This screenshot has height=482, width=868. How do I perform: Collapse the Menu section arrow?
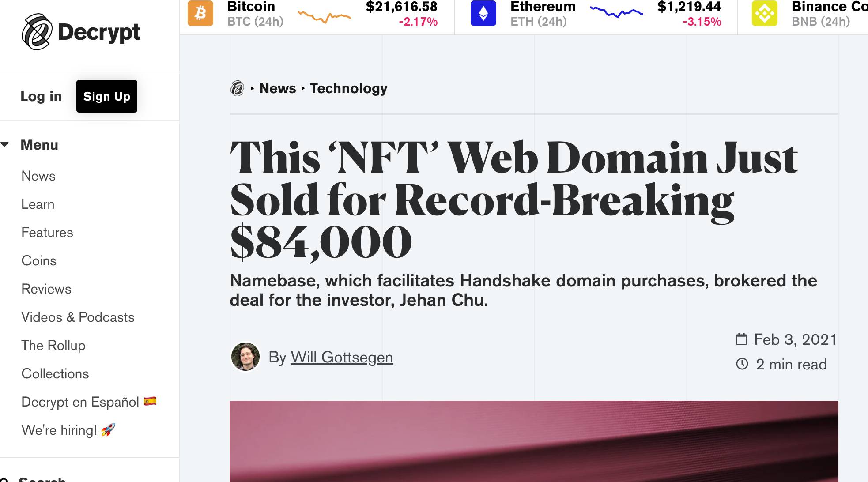coord(5,145)
